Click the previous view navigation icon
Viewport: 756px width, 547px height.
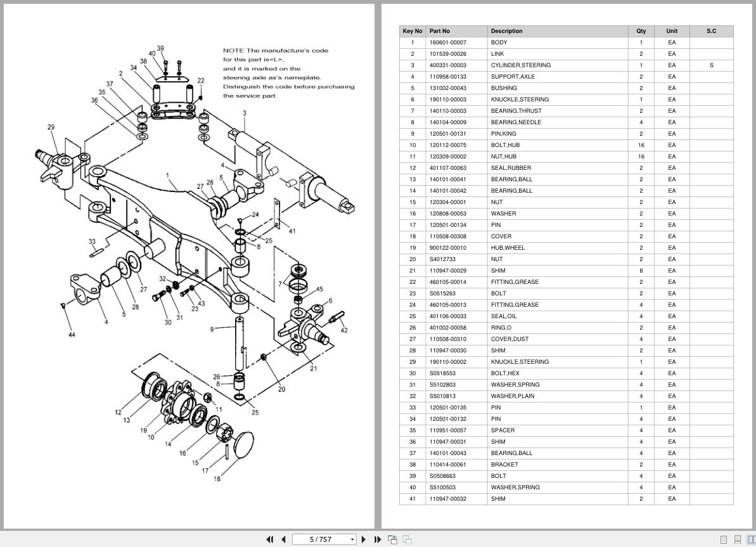click(x=392, y=539)
